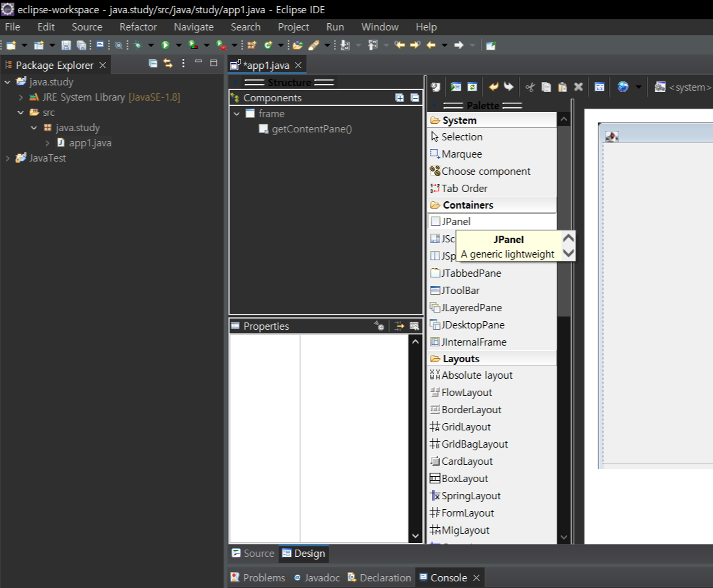Open the Window menu
Viewport: 713px width, 588px height.
pos(380,26)
